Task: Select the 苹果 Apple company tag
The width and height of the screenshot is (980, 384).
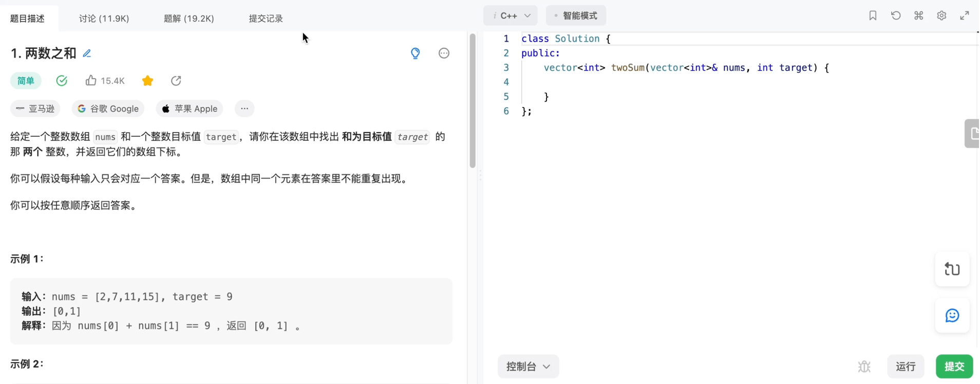Action: coord(190,108)
